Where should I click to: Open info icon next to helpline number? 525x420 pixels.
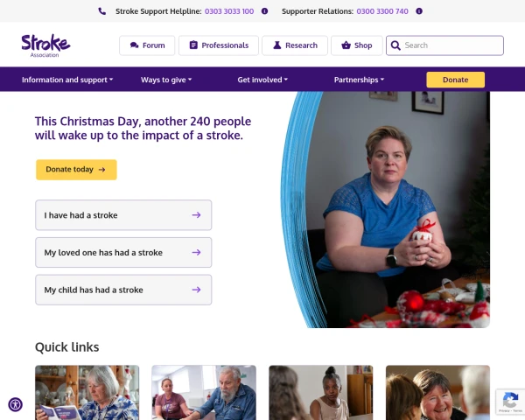(x=264, y=11)
